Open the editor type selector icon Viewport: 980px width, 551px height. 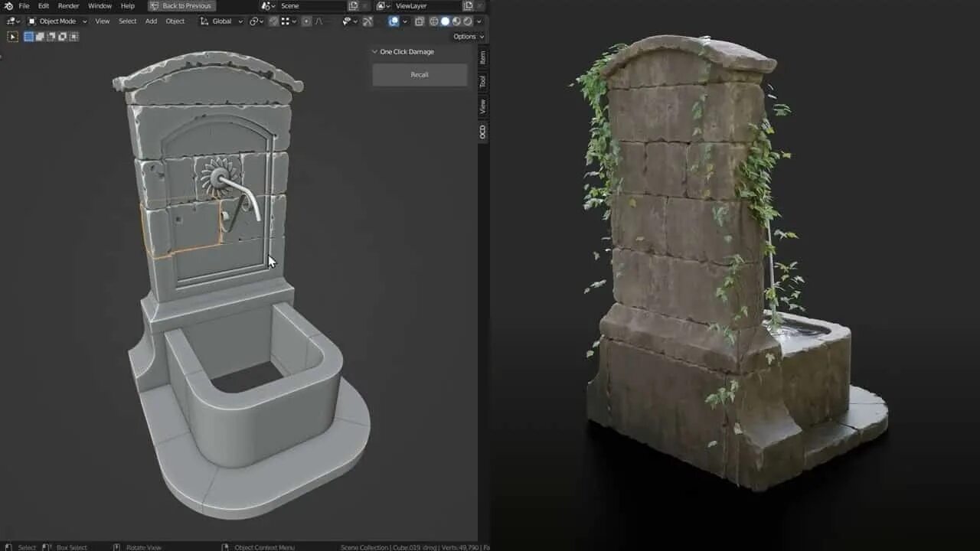(x=14, y=21)
